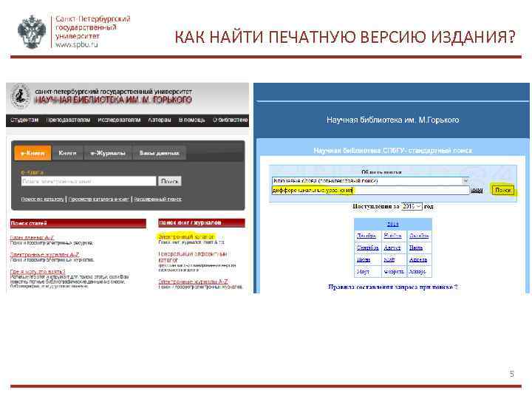
Task: Open the 'Где я могу это взять?' link
Action: pyautogui.click(x=38, y=272)
